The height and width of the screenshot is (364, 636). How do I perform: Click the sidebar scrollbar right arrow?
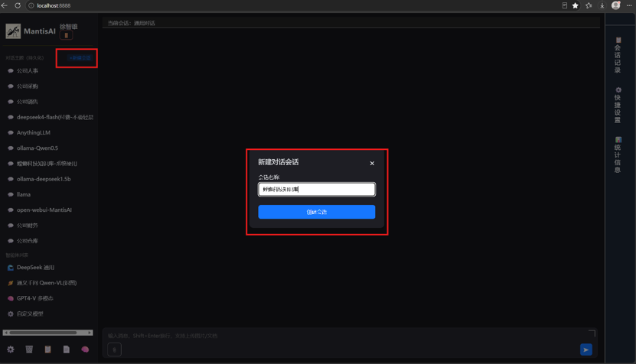(90, 333)
